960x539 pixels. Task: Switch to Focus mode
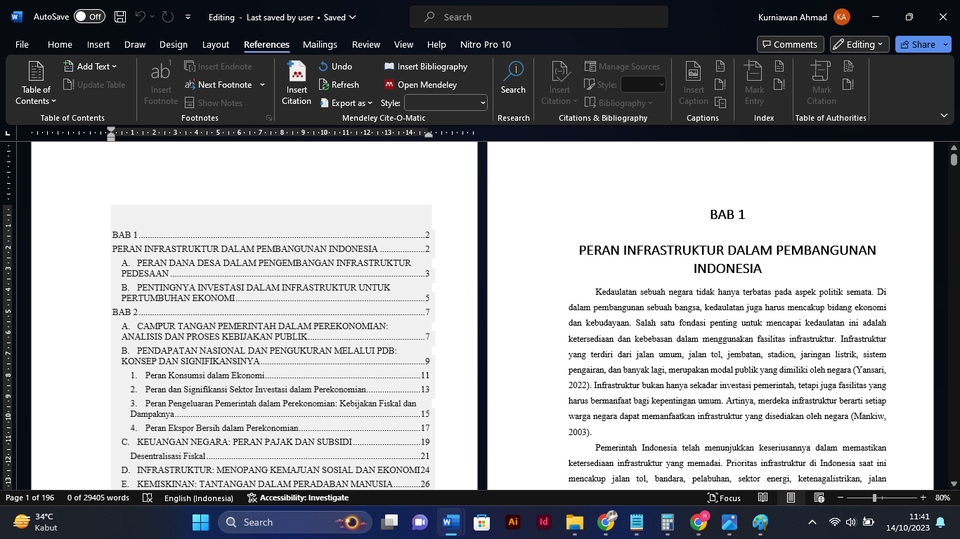click(x=724, y=498)
